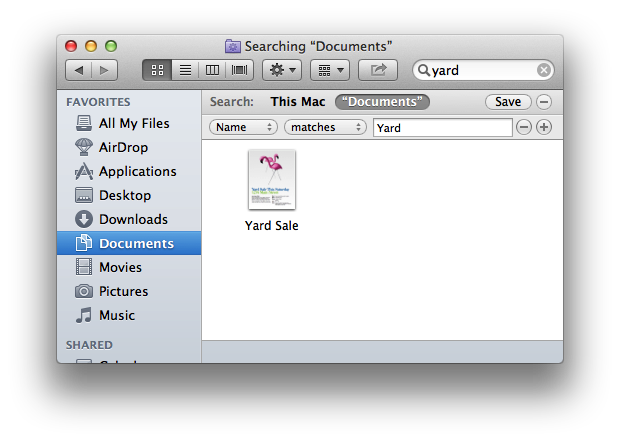
Task: Switch to column view mode
Action: [x=212, y=70]
